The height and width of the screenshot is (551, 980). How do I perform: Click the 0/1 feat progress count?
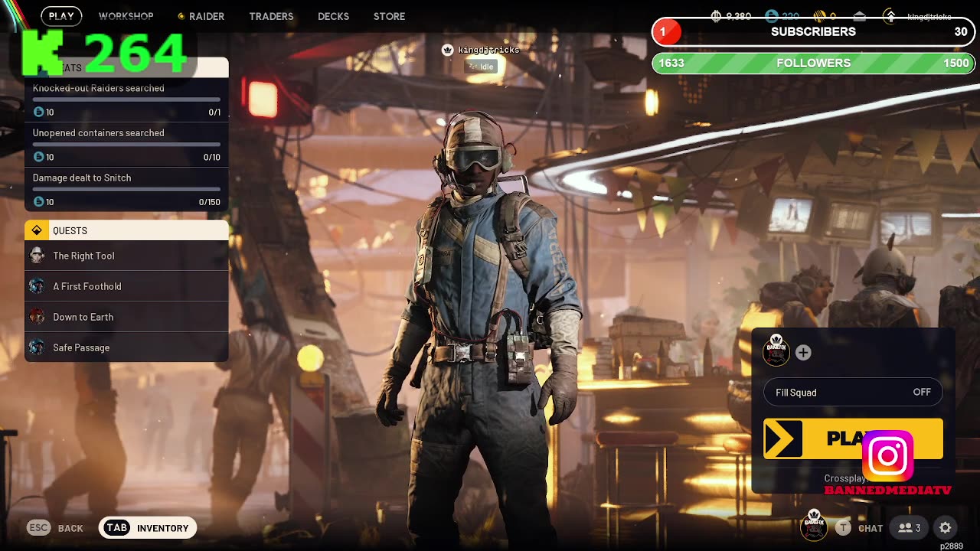tap(214, 112)
